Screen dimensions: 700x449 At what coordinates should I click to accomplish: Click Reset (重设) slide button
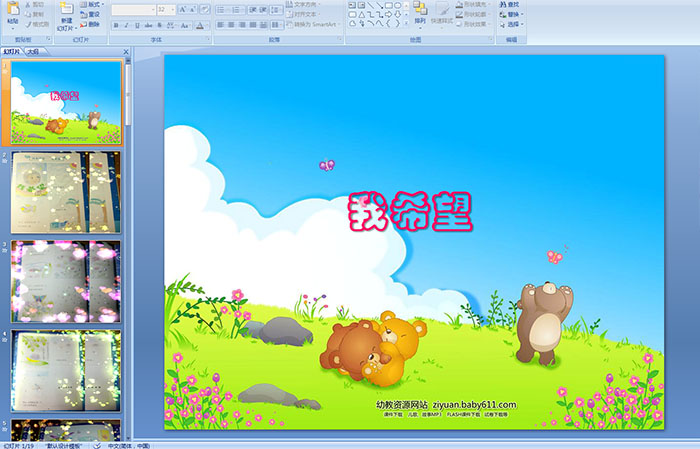(x=90, y=14)
